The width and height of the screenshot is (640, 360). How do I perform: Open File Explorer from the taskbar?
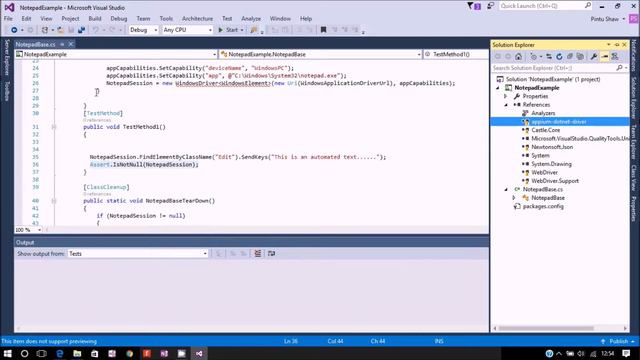click(x=77, y=353)
